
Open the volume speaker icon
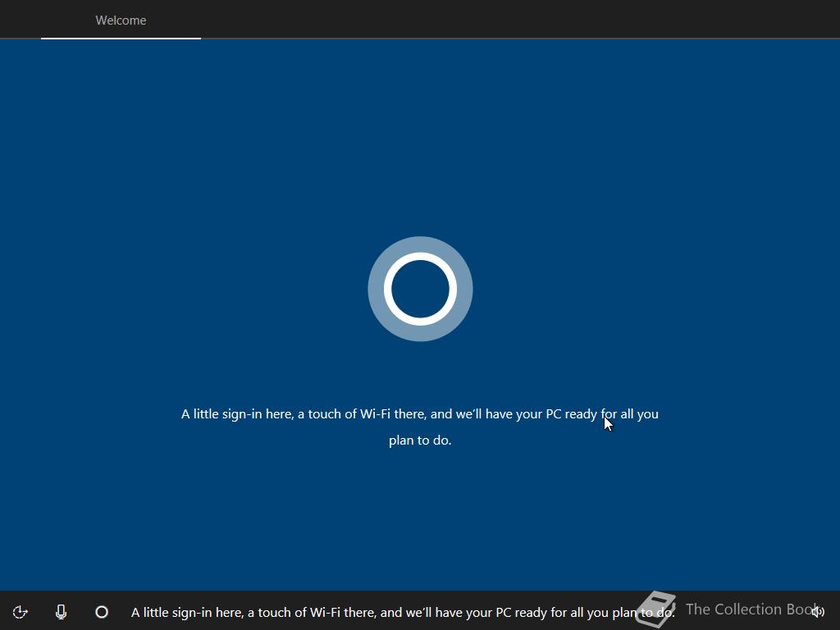[818, 611]
